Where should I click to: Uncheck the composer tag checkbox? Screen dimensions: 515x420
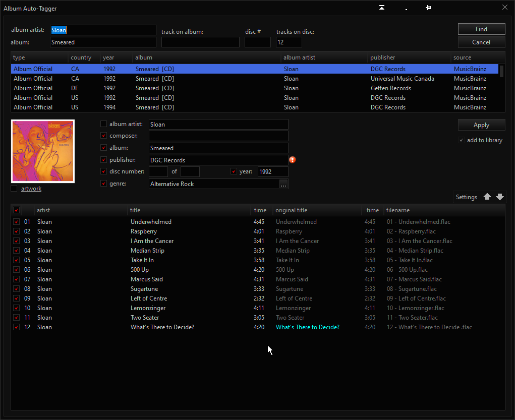(103, 136)
